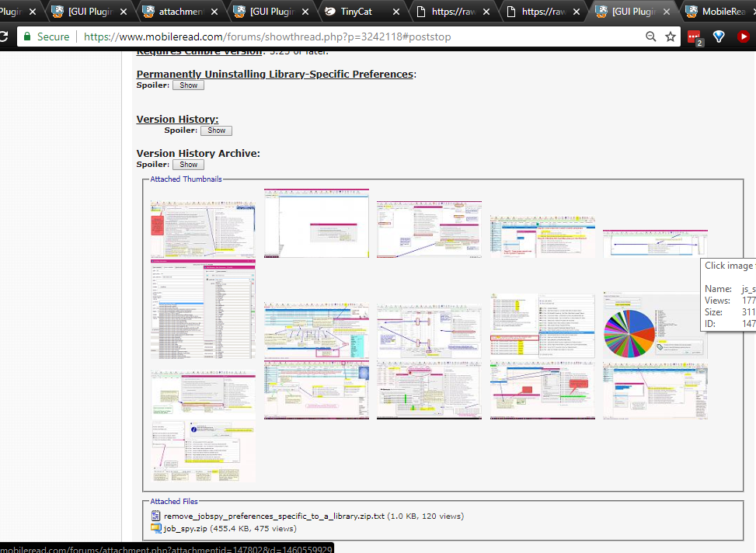Open the mostly white dialog thumbnail in top row

pos(316,223)
